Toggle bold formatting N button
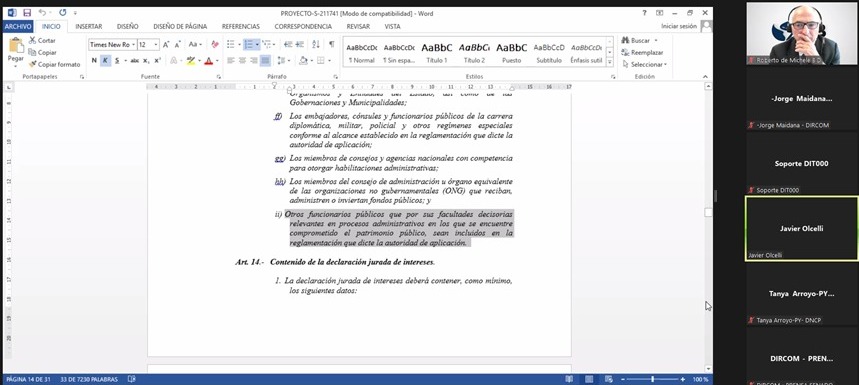Image resolution: width=859 pixels, height=385 pixels. [x=94, y=61]
